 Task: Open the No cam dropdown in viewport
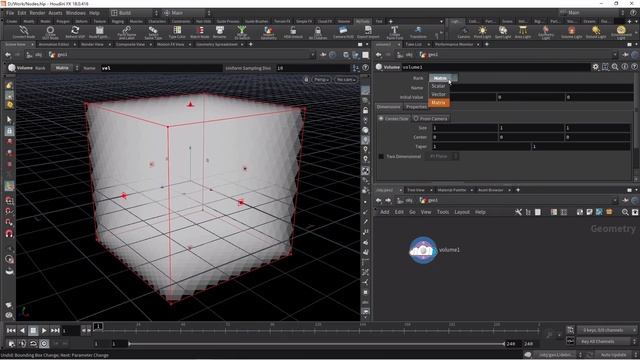pos(346,80)
